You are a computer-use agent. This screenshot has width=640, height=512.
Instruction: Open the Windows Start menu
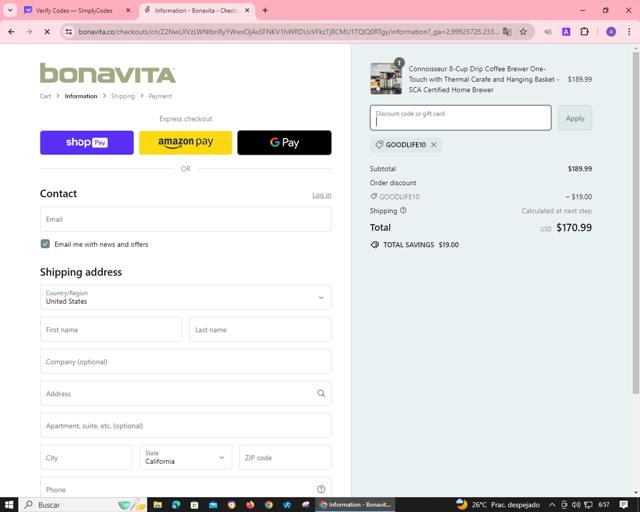point(9,505)
